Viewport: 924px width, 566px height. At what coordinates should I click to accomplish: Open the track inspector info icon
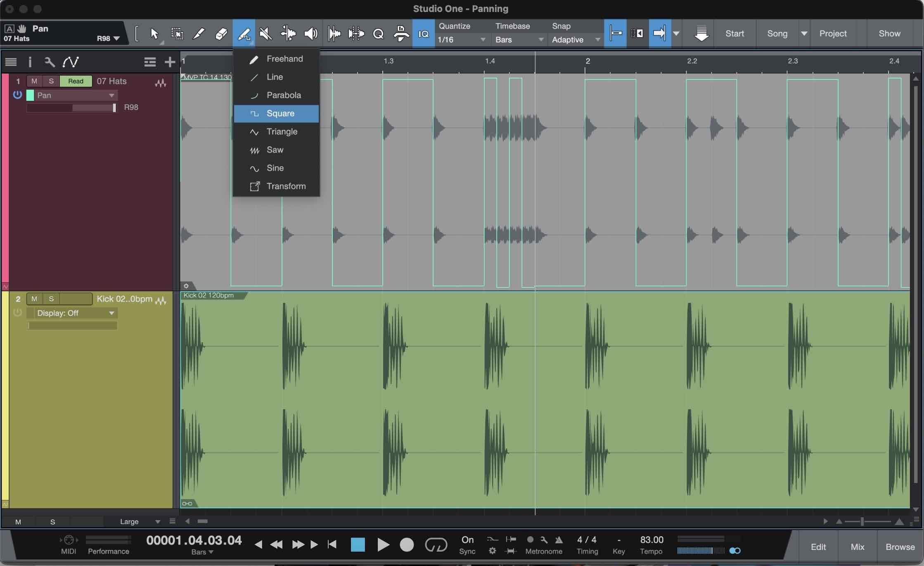click(30, 62)
